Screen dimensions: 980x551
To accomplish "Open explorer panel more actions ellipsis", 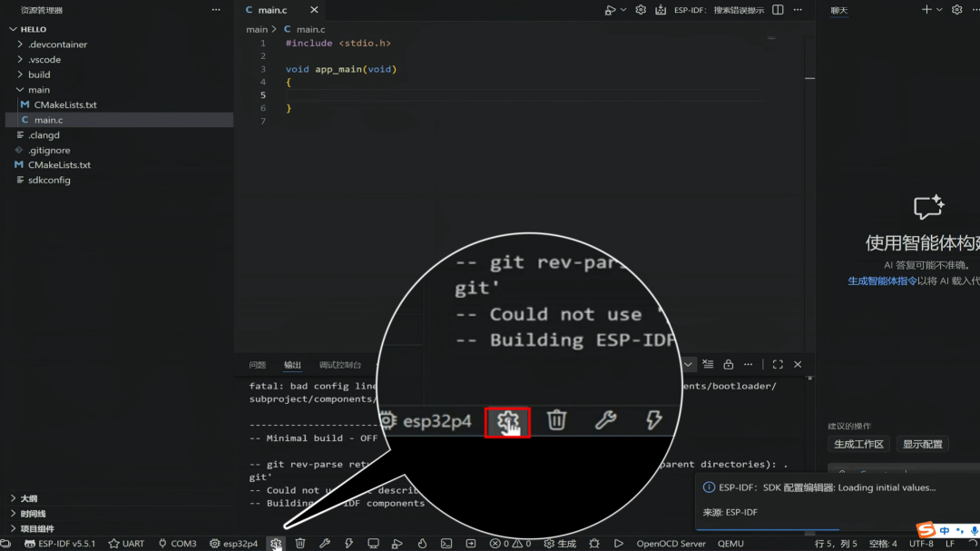I will pos(216,10).
